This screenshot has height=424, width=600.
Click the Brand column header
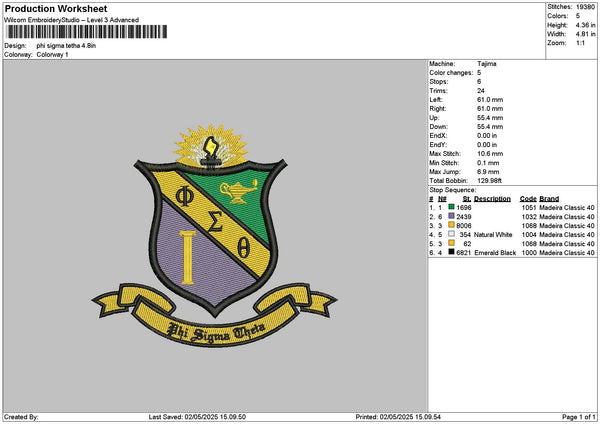[x=549, y=199]
